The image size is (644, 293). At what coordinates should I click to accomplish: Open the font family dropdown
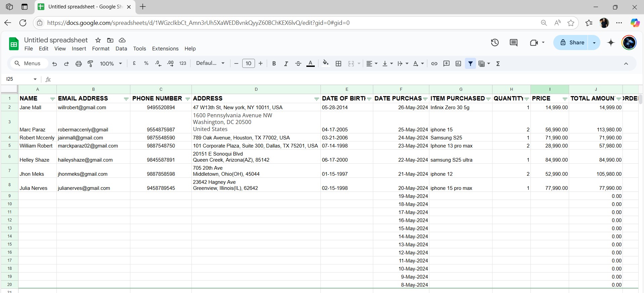[210, 63]
